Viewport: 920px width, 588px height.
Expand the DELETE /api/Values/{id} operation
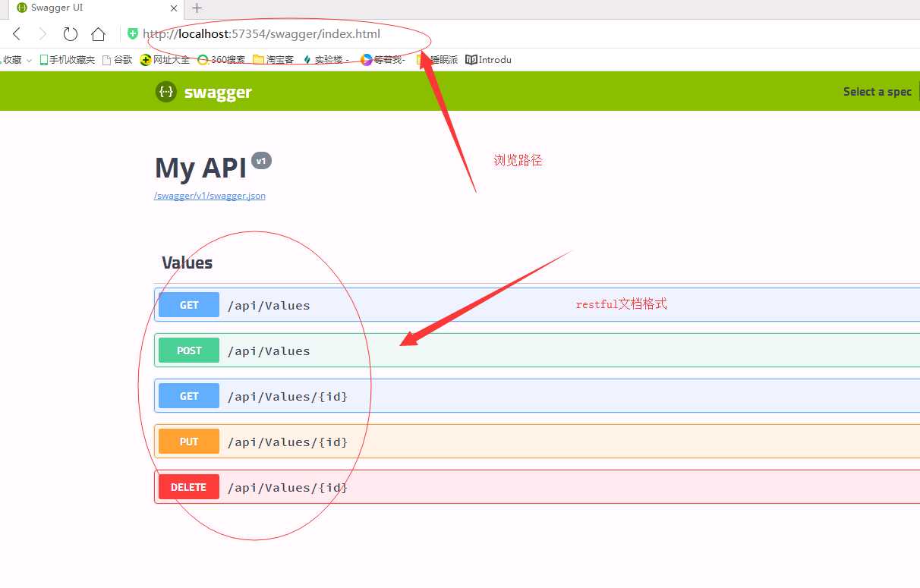click(537, 487)
